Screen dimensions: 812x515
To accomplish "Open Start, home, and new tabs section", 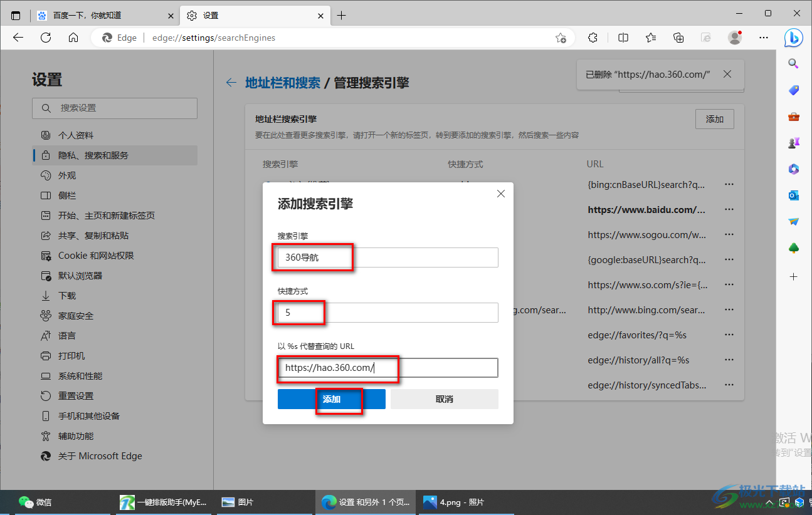I will pyautogui.click(x=115, y=216).
